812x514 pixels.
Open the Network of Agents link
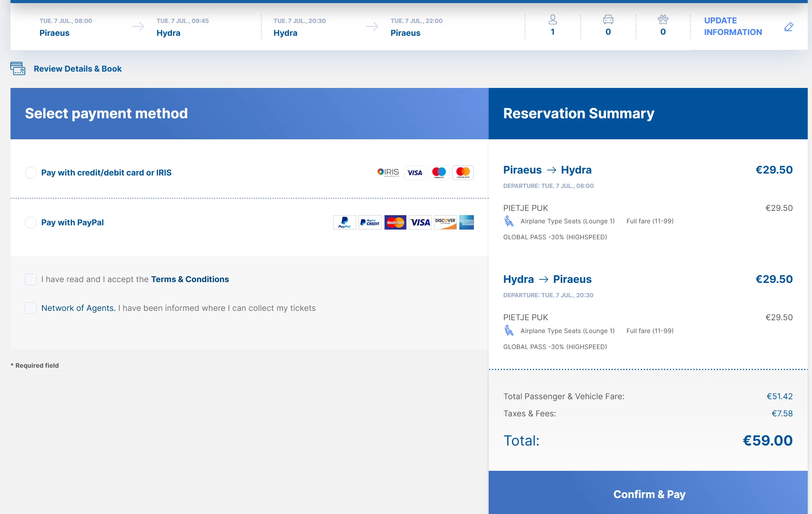click(78, 308)
